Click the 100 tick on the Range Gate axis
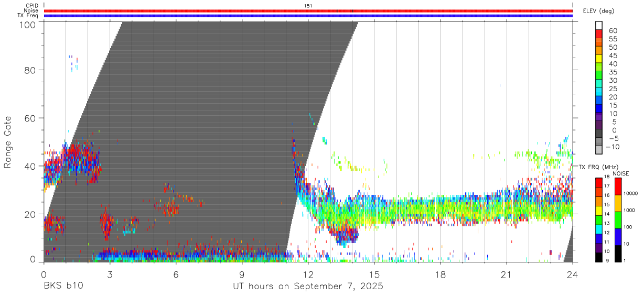The image size is (644, 297). 28,24
